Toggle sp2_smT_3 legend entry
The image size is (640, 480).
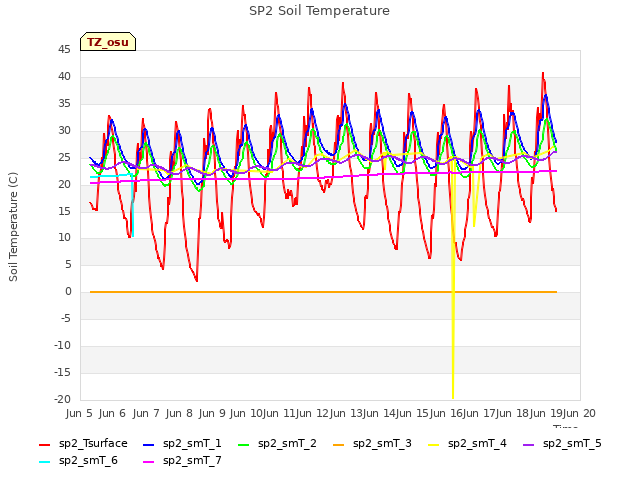pos(372,443)
